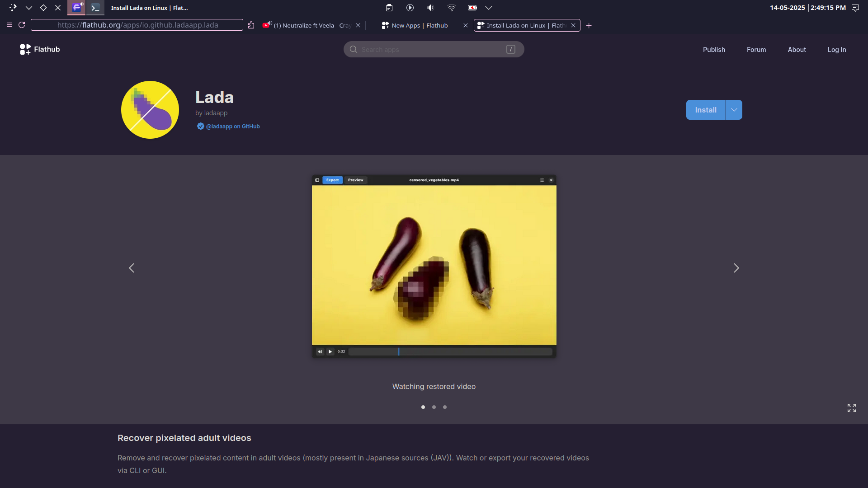868x488 pixels.
Task: Select the first screenshot dot indicator
Action: point(423,407)
